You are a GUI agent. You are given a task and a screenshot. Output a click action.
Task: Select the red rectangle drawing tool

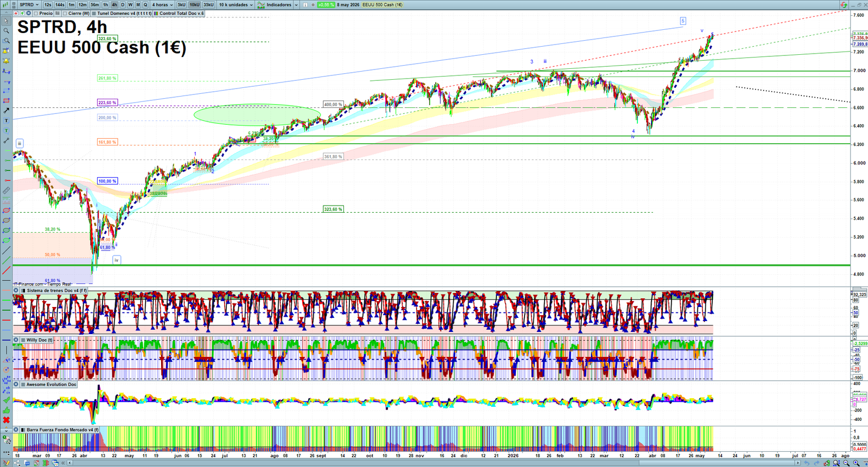pyautogui.click(x=7, y=101)
